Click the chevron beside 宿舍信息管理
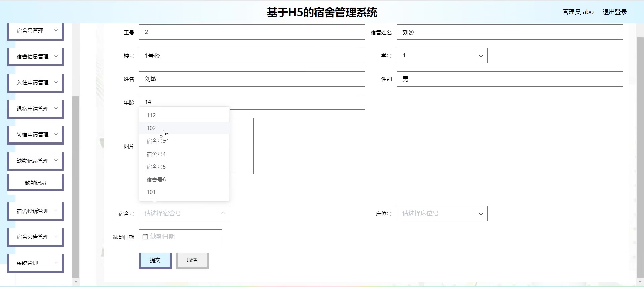The width and height of the screenshot is (644, 287). point(56,56)
